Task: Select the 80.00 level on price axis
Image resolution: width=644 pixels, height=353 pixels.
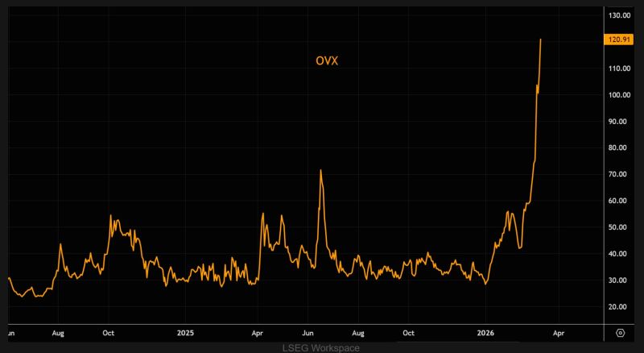Action: pyautogui.click(x=621, y=148)
